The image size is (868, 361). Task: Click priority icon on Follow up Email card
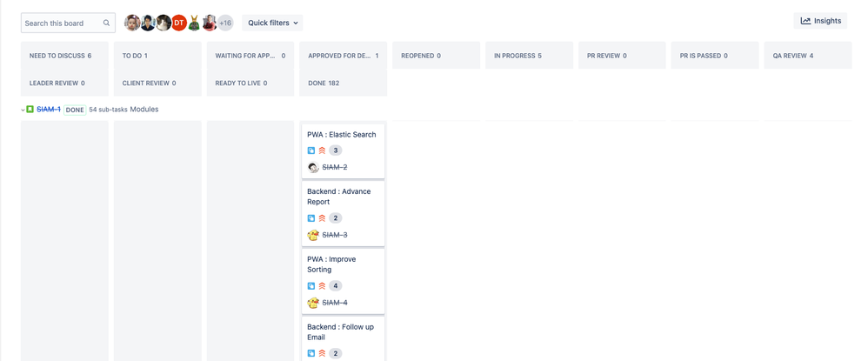coord(322,353)
